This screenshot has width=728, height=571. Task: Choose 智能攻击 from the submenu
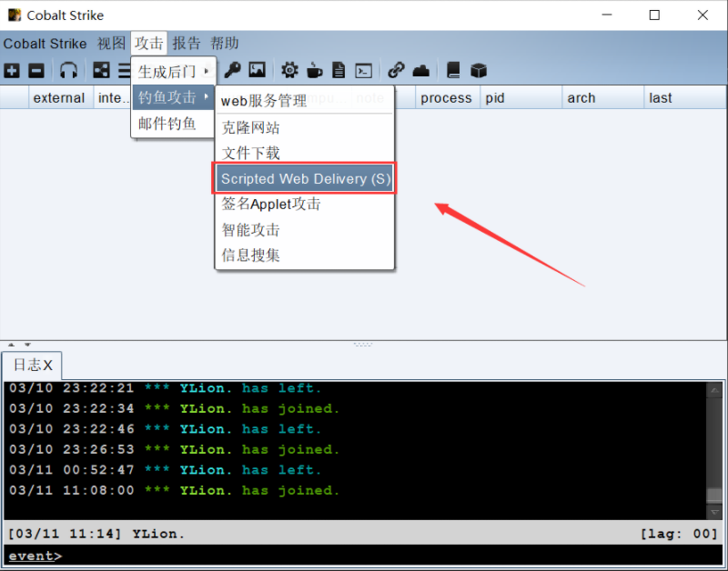click(305, 230)
